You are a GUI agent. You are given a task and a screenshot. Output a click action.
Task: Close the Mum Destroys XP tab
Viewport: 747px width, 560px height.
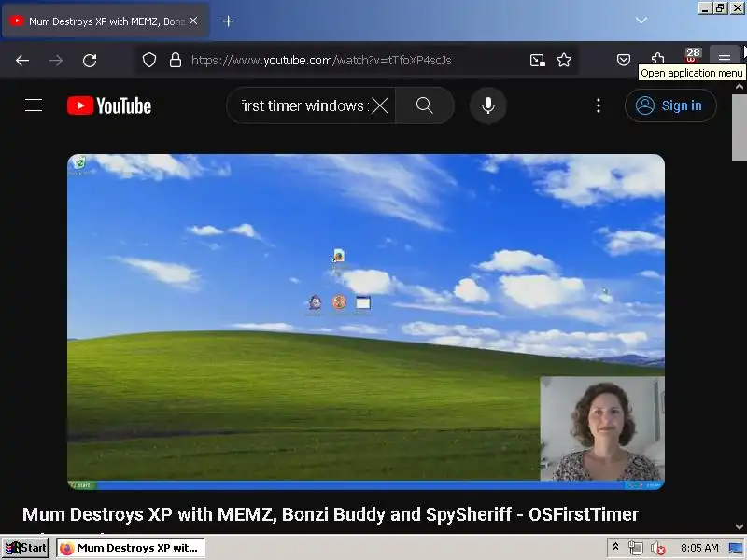point(193,21)
